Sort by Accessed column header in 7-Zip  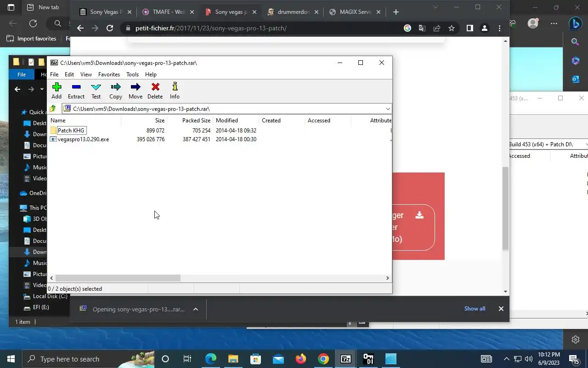click(328, 121)
